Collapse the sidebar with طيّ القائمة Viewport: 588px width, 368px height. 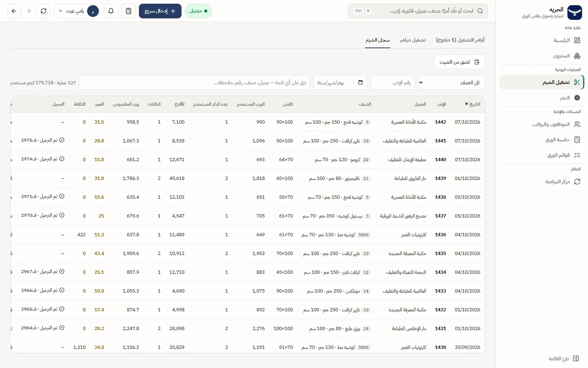point(564,358)
